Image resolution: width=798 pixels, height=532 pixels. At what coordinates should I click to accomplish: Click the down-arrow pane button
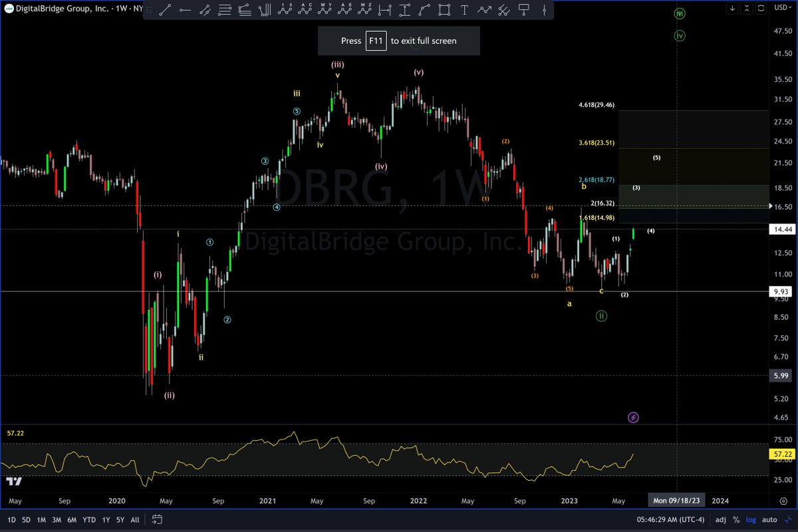732,8
